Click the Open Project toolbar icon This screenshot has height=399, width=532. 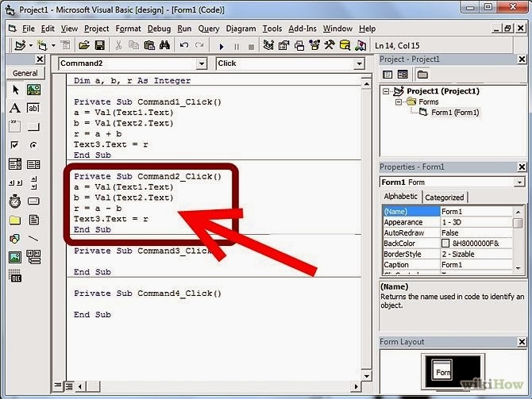[84, 45]
